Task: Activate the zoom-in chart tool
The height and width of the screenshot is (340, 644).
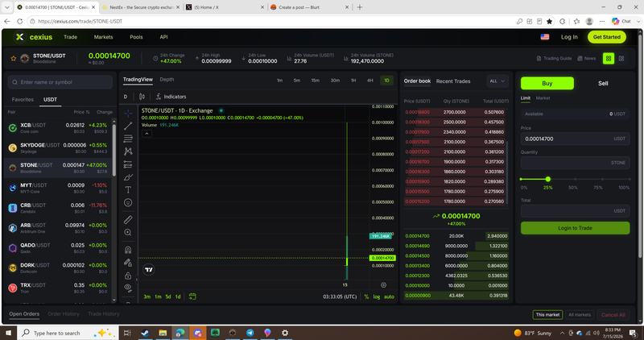Action: (128, 232)
